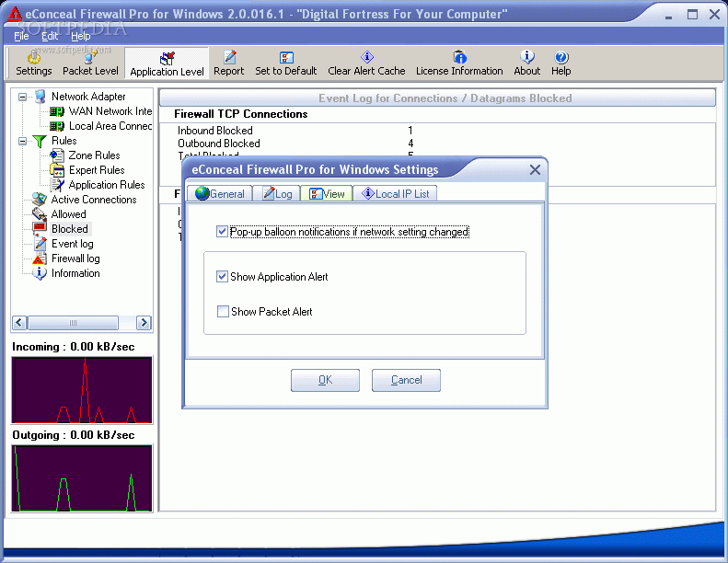Screen dimensions: 728x563
Task: Open the Allowed list icon
Action: 40,214
